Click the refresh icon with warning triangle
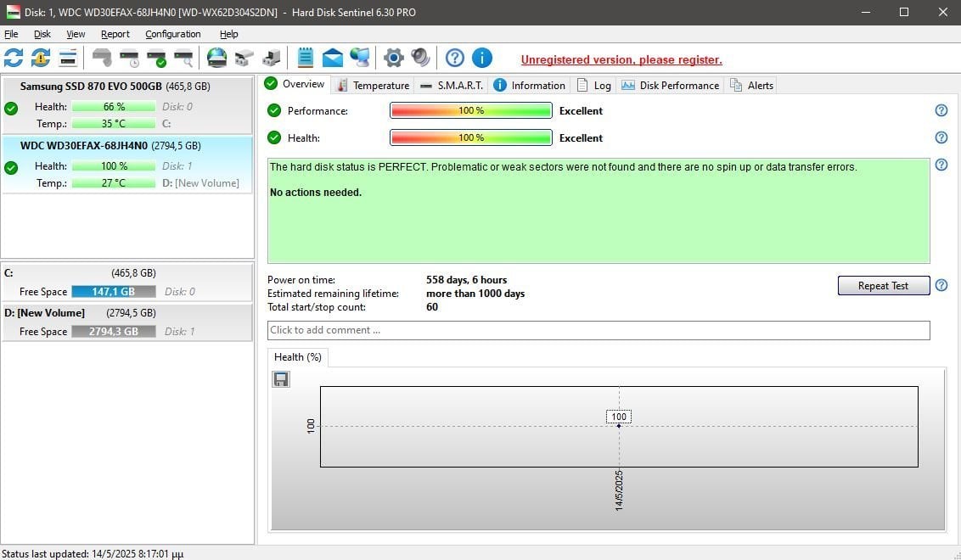The image size is (961, 560). click(x=41, y=58)
